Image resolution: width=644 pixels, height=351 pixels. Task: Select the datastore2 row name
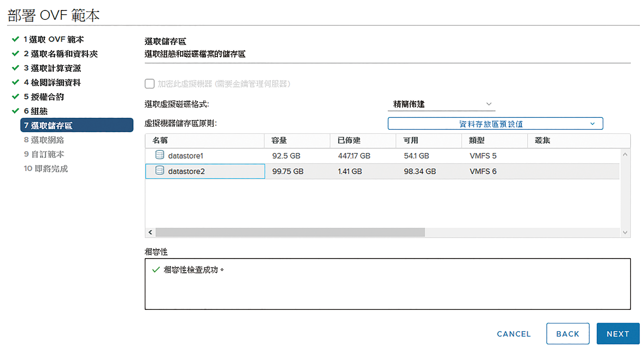[x=186, y=171]
